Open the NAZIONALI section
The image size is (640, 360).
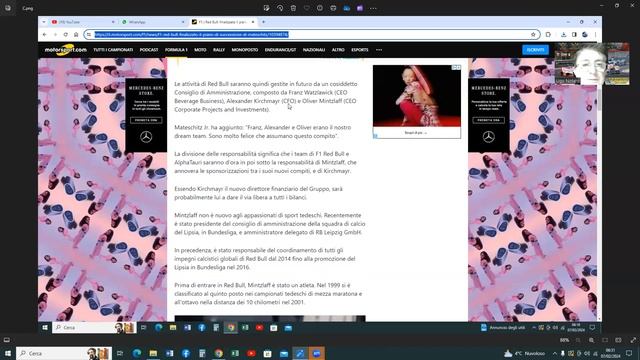(x=314, y=50)
